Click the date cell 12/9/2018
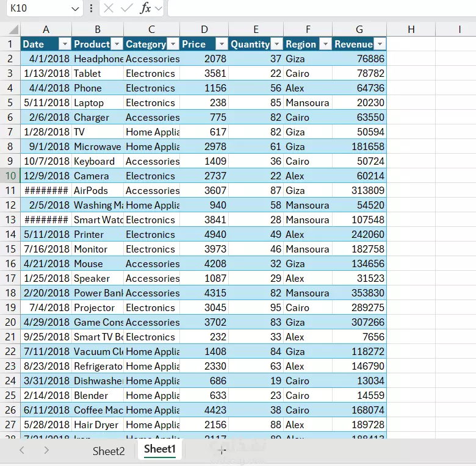Image resolution: width=476 pixels, height=466 pixels. tap(46, 176)
